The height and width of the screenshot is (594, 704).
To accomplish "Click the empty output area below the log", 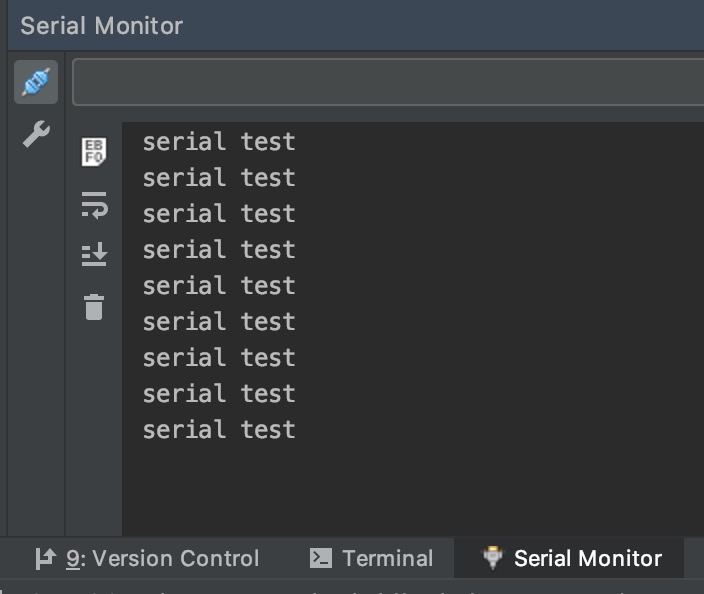I will pos(413,489).
